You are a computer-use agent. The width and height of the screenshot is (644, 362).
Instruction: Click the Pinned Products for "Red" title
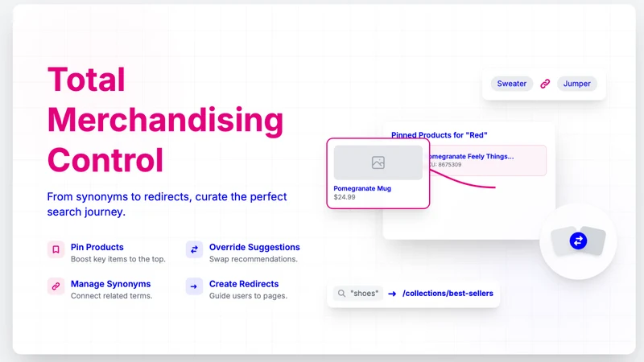point(439,135)
